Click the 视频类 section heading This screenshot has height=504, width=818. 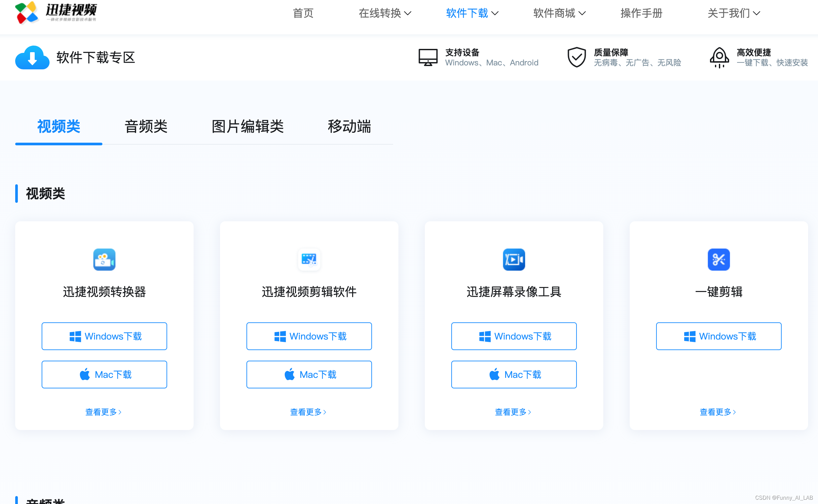click(45, 194)
